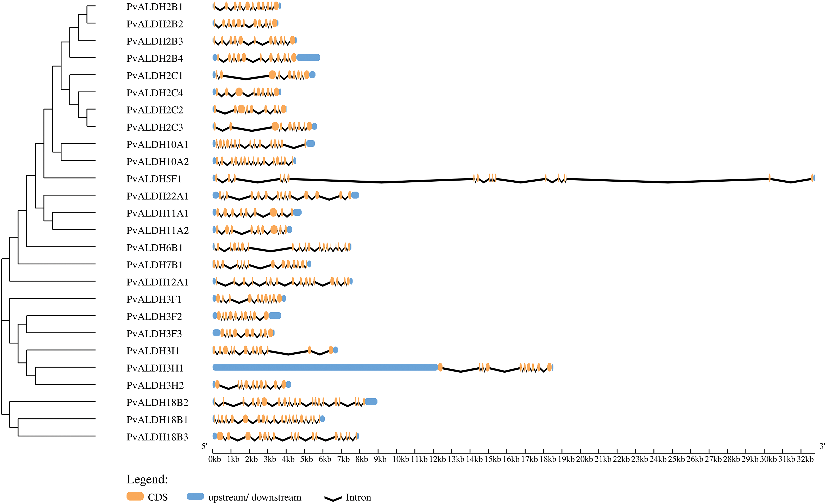The width and height of the screenshot is (826, 504).
Task: Click the PvALDH10A1 blue downstream block
Action: click(310, 144)
